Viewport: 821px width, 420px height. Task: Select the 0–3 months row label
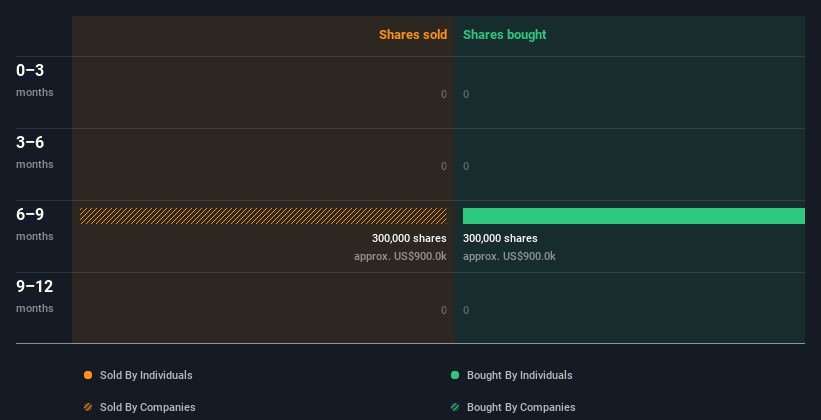click(35, 80)
